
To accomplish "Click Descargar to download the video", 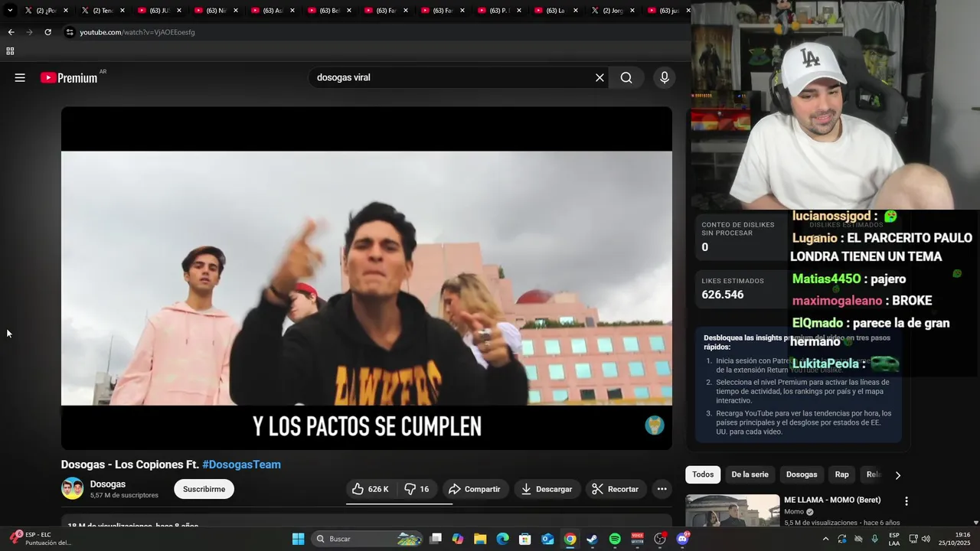I will click(547, 489).
